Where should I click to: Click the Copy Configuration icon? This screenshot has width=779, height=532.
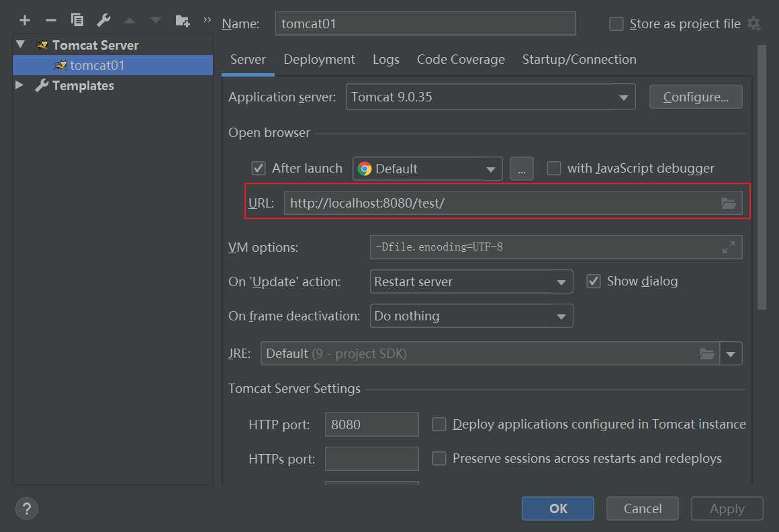tap(77, 20)
